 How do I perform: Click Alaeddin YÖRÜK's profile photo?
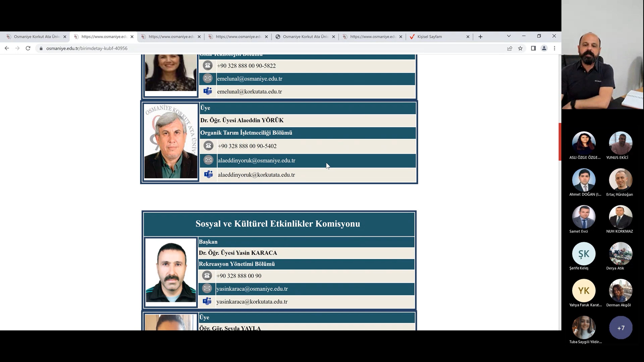(171, 141)
